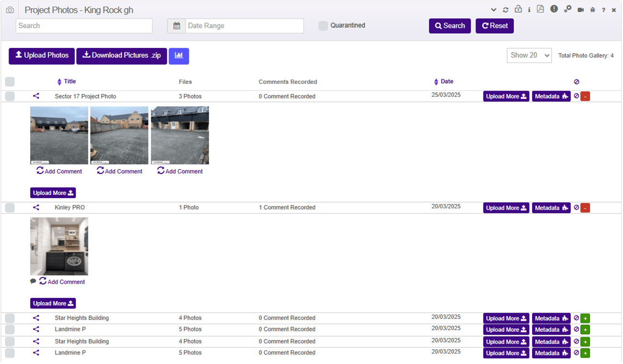Click the speech bubble icon under Kinley PRO photo

[x=33, y=282]
